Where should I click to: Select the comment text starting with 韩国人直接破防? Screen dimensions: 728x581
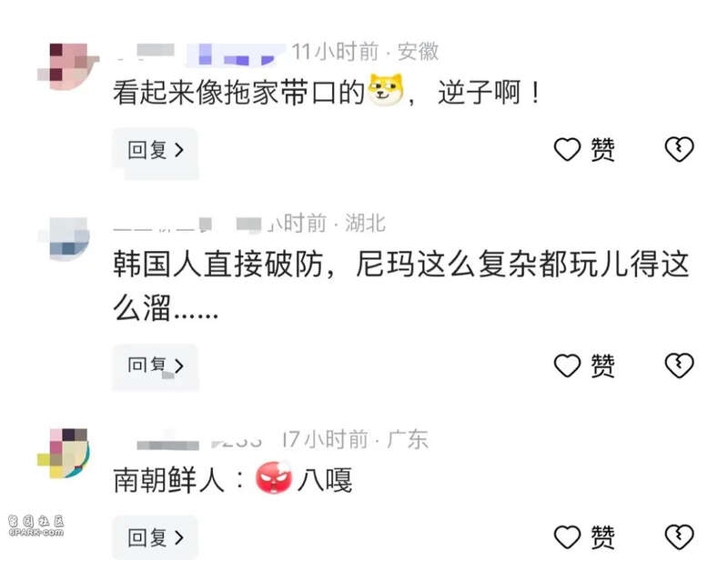(x=401, y=285)
